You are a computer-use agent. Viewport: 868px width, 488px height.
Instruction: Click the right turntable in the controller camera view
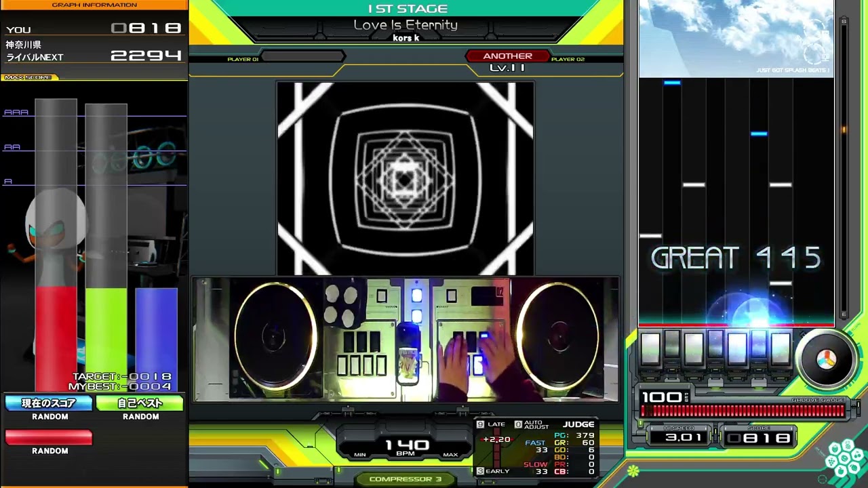pyautogui.click(x=559, y=337)
